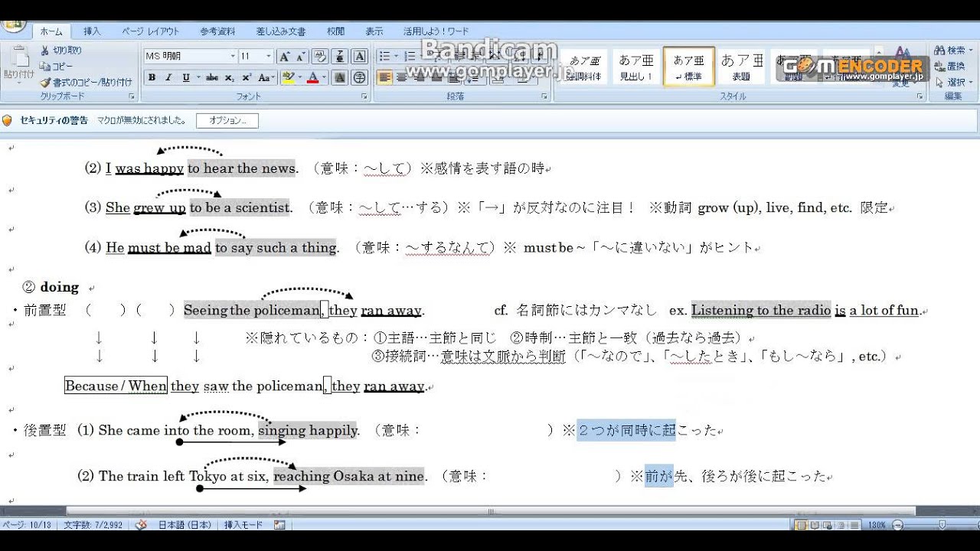
Task: Open the 差し込み文書 tab
Action: pos(281,31)
